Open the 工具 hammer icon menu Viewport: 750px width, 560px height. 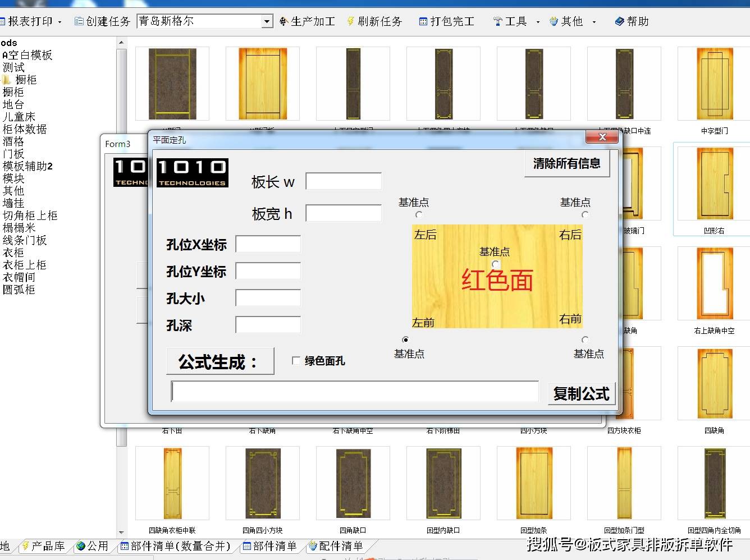click(x=497, y=21)
